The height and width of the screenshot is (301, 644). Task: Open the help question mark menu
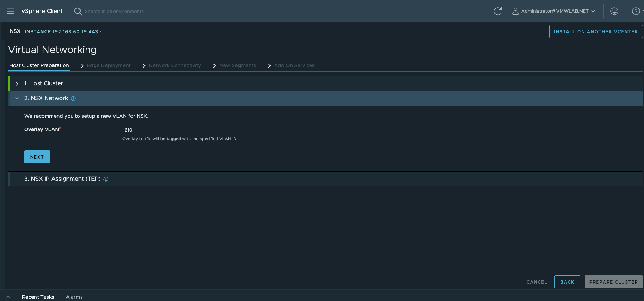click(x=636, y=11)
